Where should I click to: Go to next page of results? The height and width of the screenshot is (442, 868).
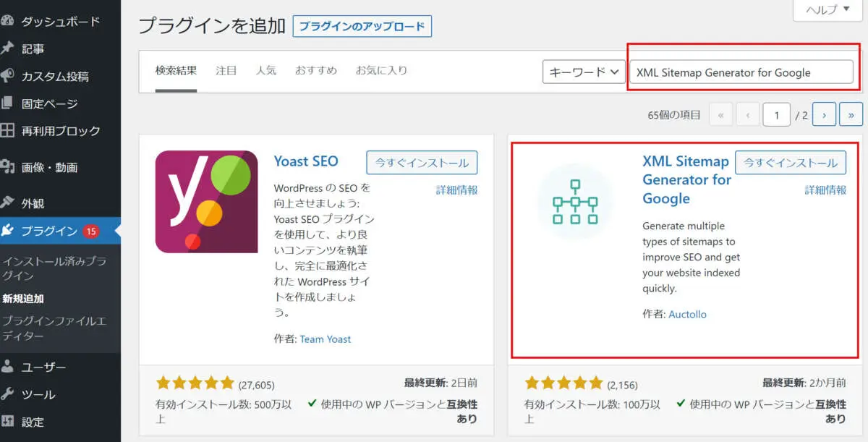coord(825,115)
